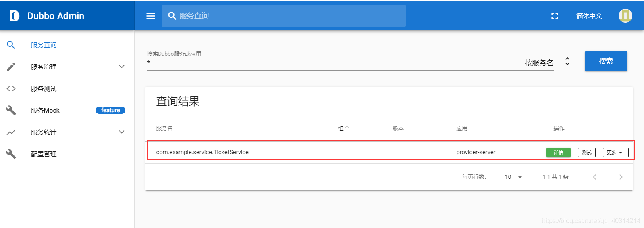Click the Dubbo Admin logo icon
The height and width of the screenshot is (228, 644).
click(15, 16)
